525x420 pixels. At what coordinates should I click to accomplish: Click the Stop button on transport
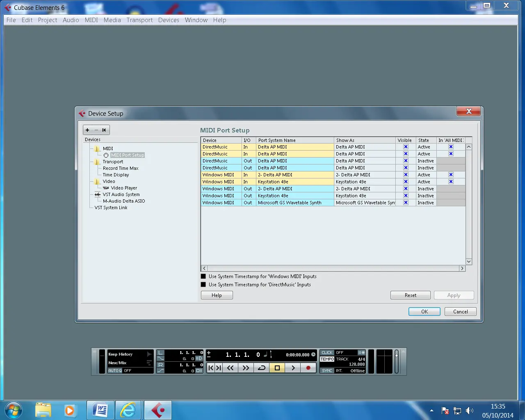(x=277, y=368)
